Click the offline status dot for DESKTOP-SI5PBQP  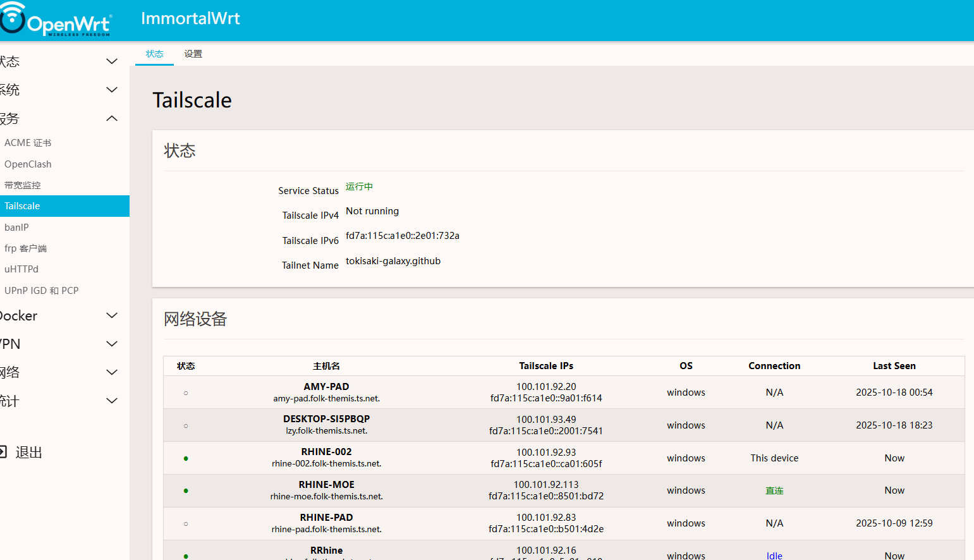pos(186,426)
